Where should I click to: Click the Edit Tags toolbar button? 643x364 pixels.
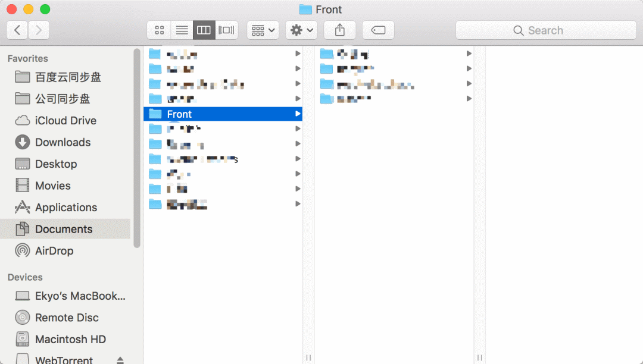point(378,30)
